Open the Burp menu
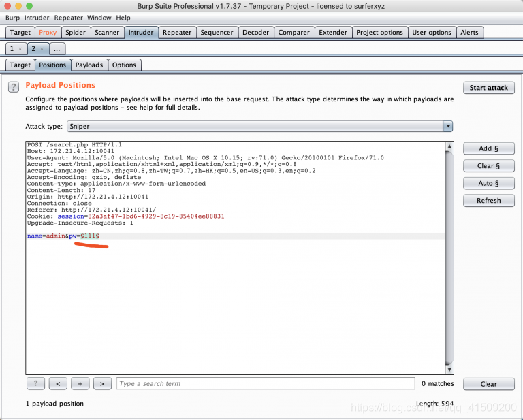 (12, 18)
